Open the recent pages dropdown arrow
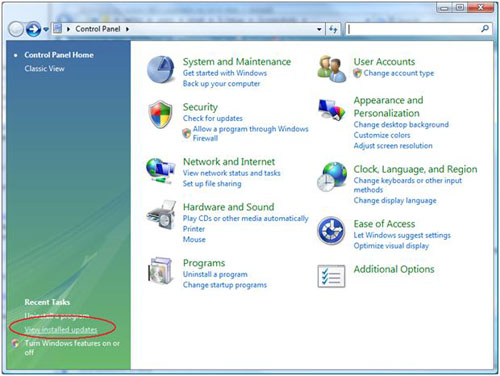The height and width of the screenshot is (376, 500). pyautogui.click(x=46, y=30)
